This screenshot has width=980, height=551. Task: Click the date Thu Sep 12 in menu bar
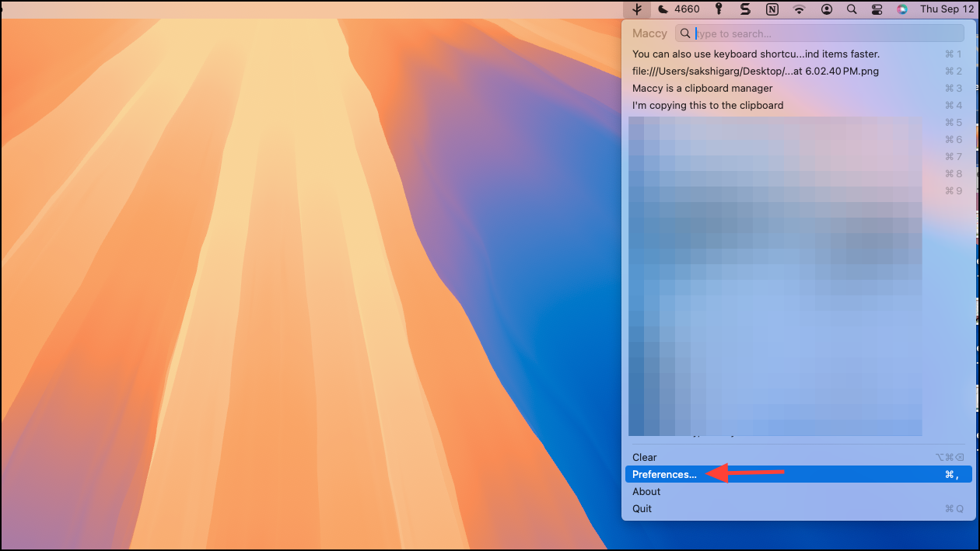(x=947, y=9)
